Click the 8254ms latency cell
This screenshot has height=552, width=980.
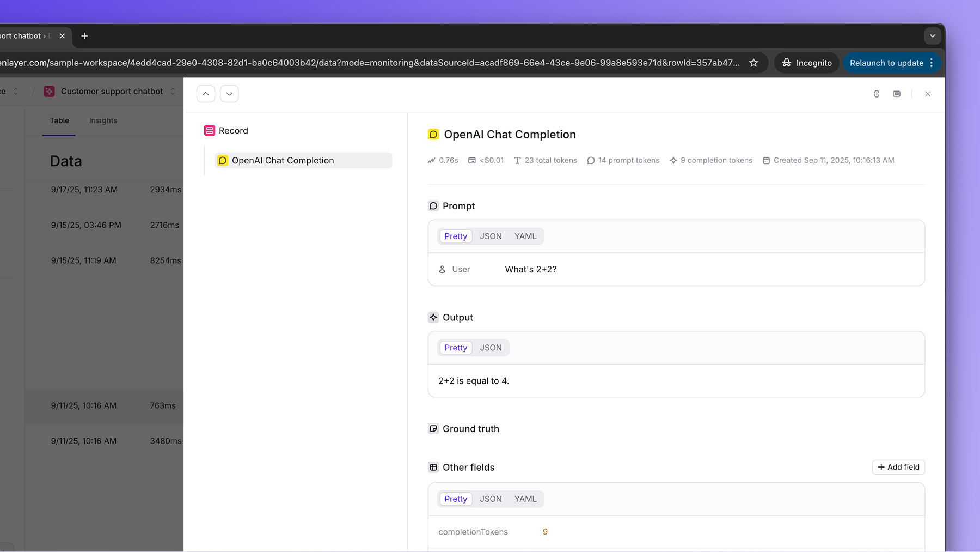coord(166,260)
